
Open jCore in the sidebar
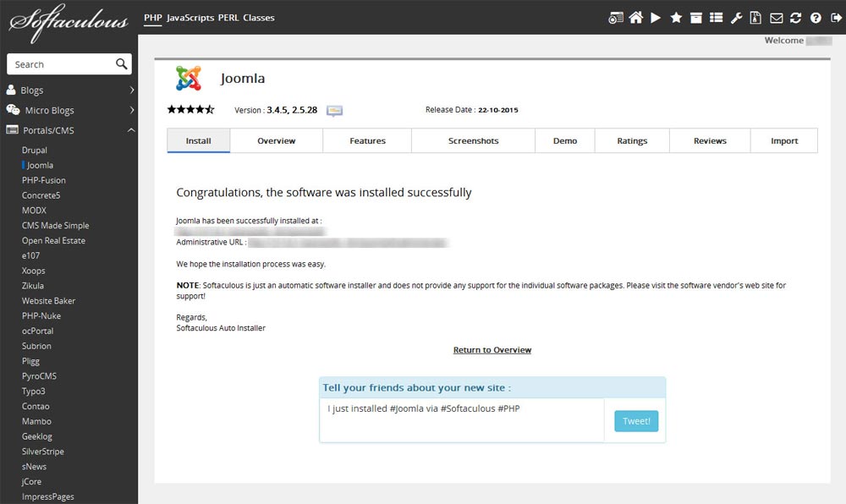31,482
